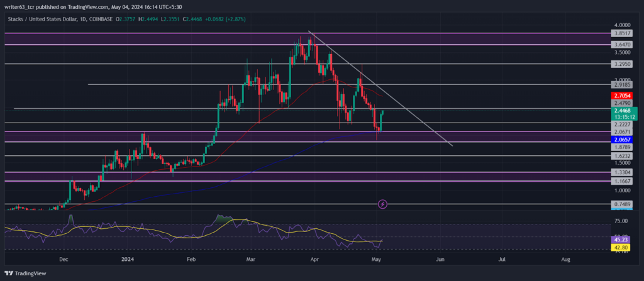Click the Jul label on time axis
Viewport: 644px width, 281px height.
(502, 260)
